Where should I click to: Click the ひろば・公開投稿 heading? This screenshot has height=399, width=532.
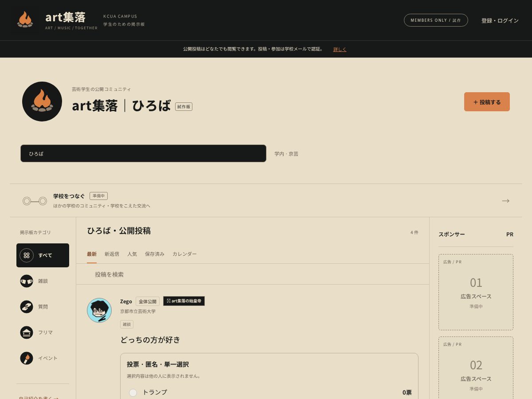(x=119, y=231)
